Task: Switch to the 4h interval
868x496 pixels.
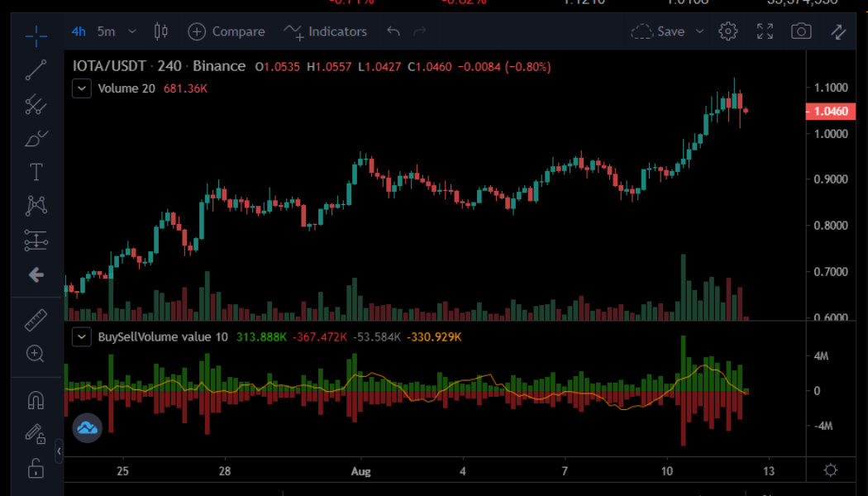Action: click(x=78, y=31)
